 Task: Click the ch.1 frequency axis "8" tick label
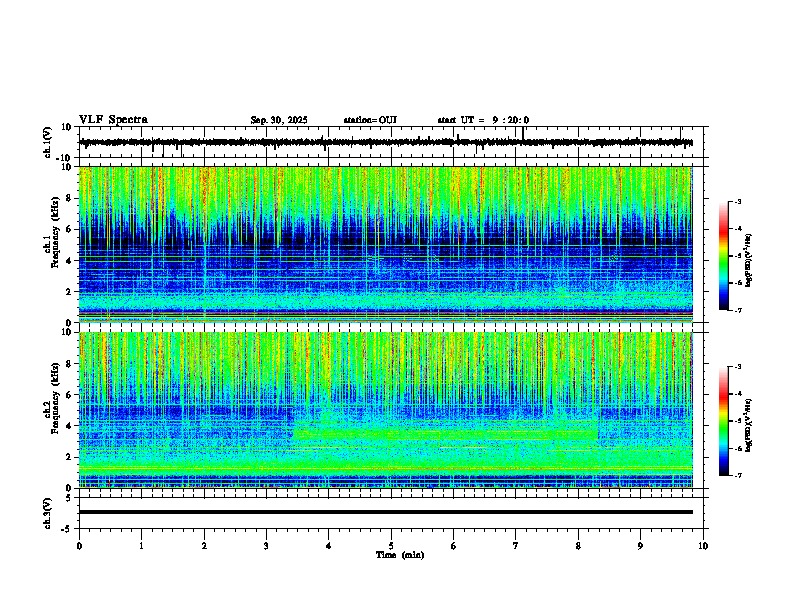click(70, 198)
